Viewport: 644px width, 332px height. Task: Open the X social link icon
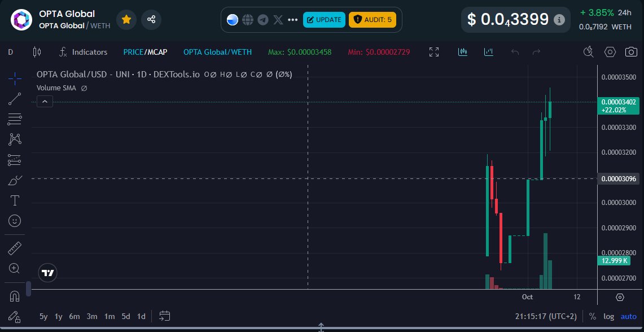tap(278, 20)
